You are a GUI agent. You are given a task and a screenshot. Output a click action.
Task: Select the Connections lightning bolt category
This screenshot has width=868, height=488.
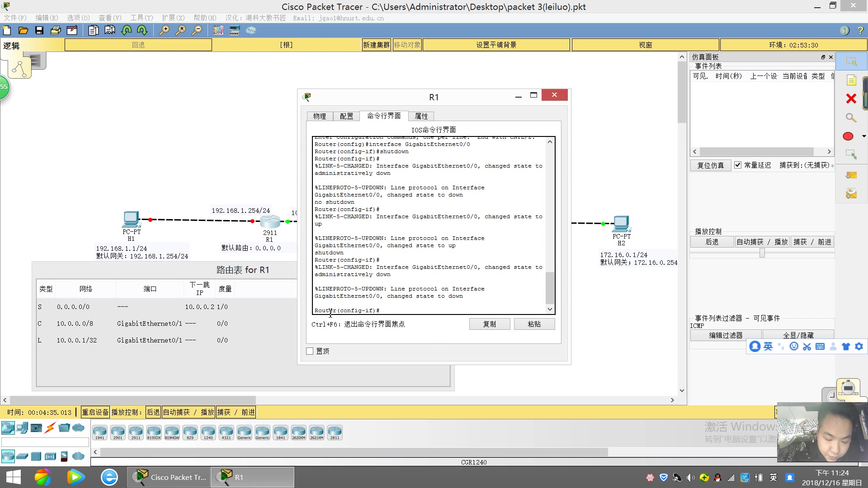pyautogui.click(x=50, y=427)
